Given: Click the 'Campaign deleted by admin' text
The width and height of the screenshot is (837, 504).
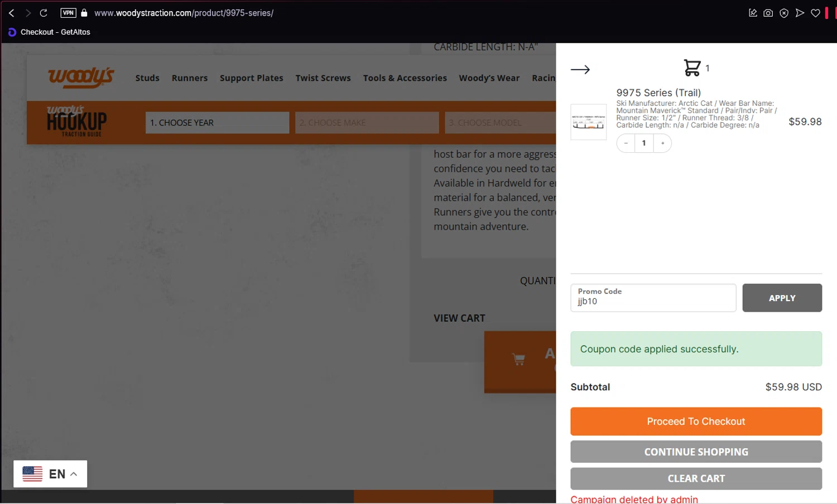Looking at the screenshot, I should [634, 500].
